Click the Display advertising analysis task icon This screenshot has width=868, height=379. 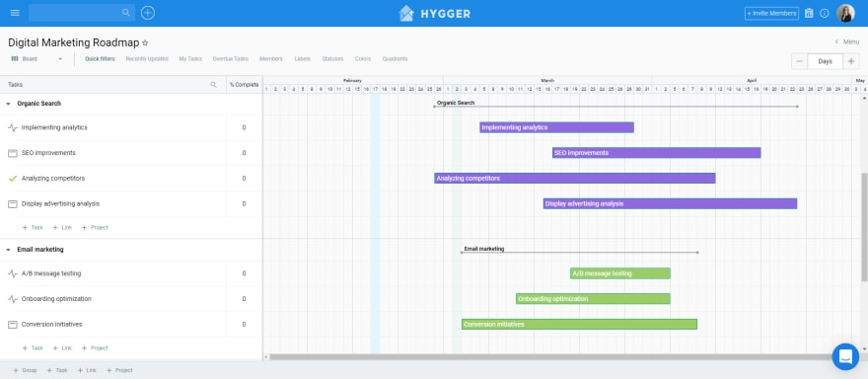click(x=13, y=204)
